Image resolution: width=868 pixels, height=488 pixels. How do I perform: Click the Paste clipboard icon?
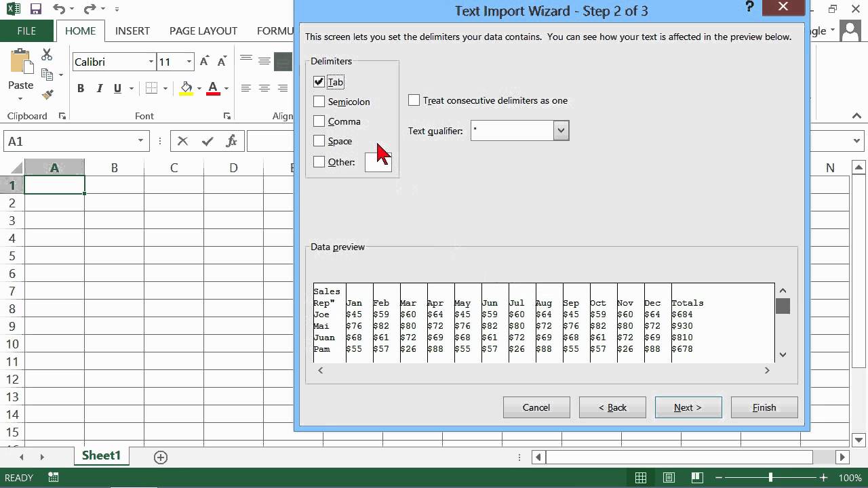point(20,61)
